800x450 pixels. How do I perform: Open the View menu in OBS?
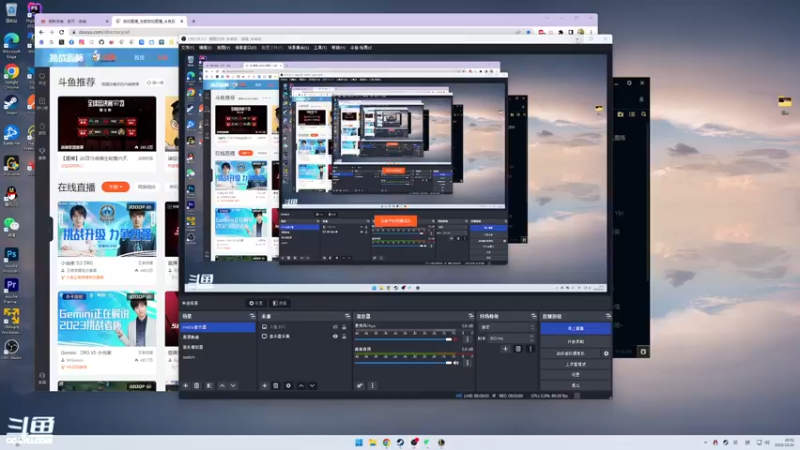(223, 48)
